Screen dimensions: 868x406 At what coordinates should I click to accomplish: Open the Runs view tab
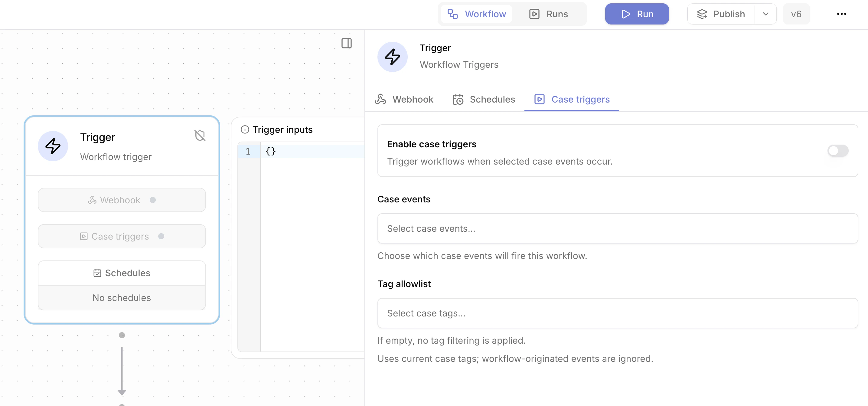pyautogui.click(x=549, y=14)
